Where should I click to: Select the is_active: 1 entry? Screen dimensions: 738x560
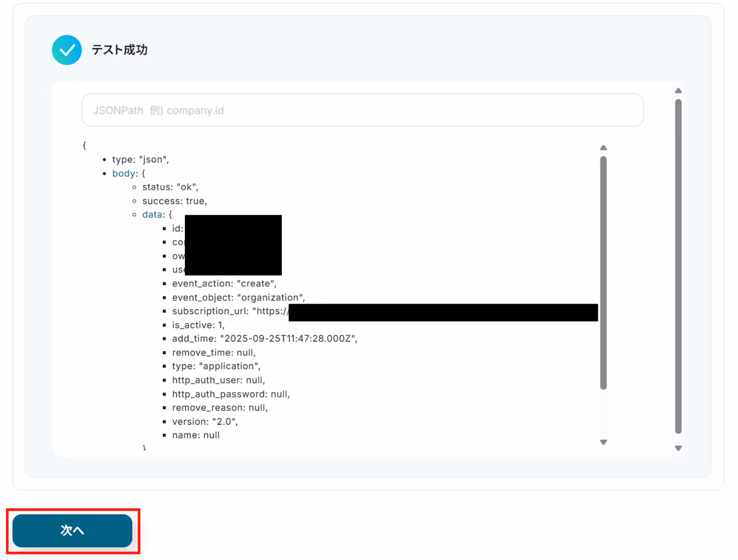198,325
